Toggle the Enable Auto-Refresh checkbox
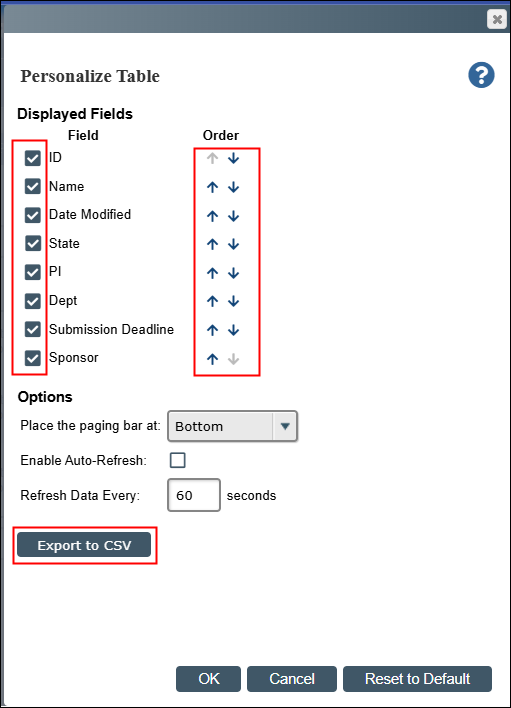511x708 pixels. click(177, 460)
